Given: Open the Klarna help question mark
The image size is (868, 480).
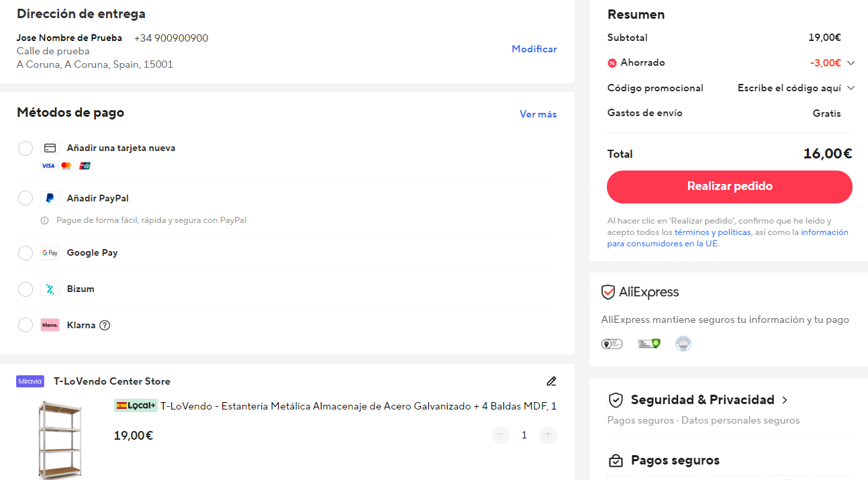Looking at the screenshot, I should click(x=105, y=326).
